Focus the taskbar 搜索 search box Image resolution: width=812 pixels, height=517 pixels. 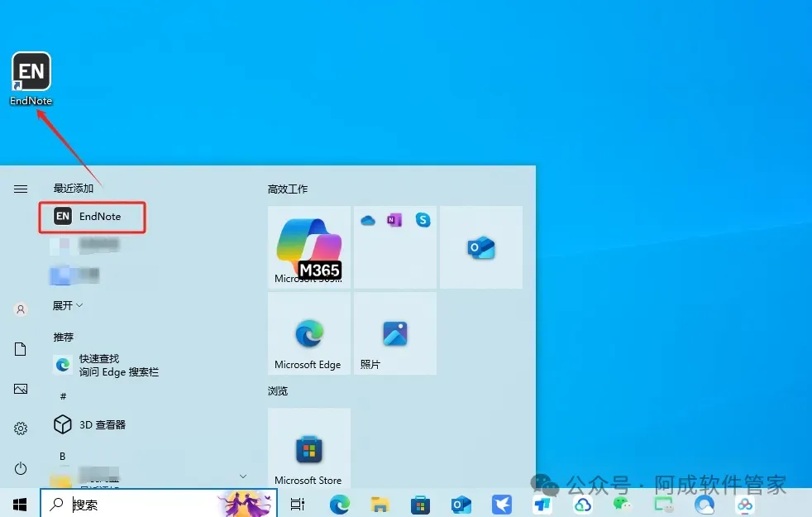(x=159, y=504)
